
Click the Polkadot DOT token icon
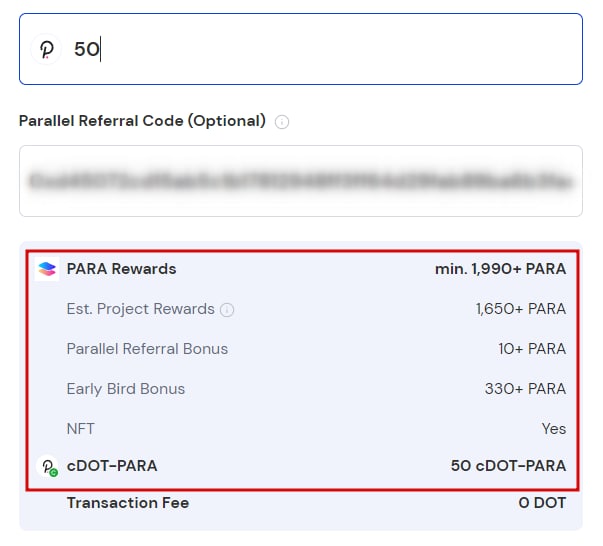pyautogui.click(x=47, y=49)
